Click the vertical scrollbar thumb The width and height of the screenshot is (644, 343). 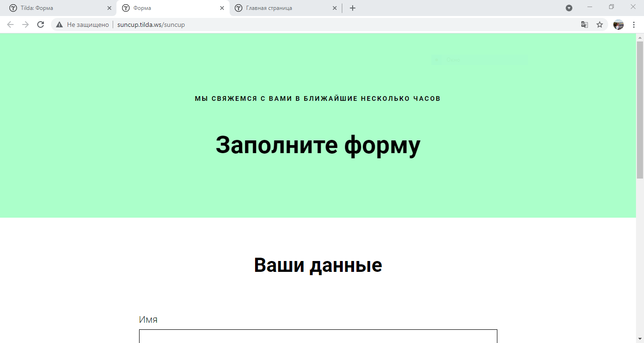[640, 110]
